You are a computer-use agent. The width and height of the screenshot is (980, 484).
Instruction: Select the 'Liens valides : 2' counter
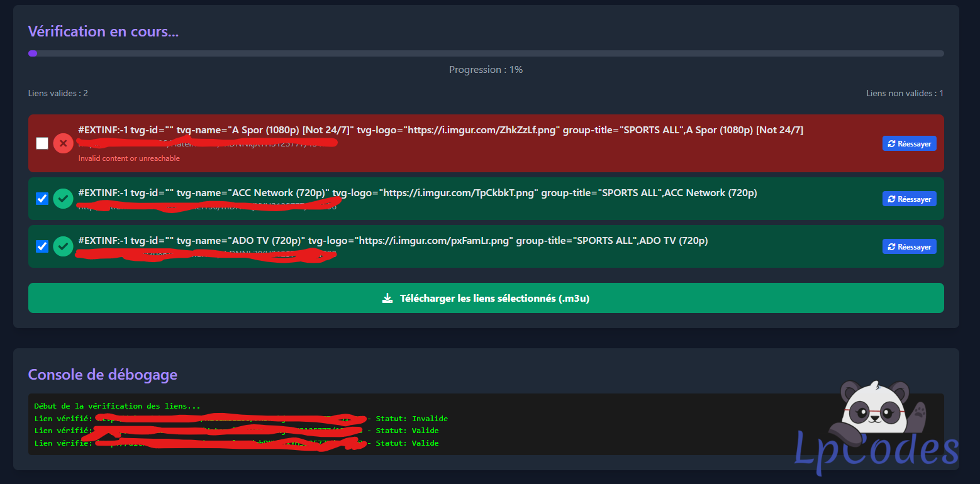tap(58, 94)
